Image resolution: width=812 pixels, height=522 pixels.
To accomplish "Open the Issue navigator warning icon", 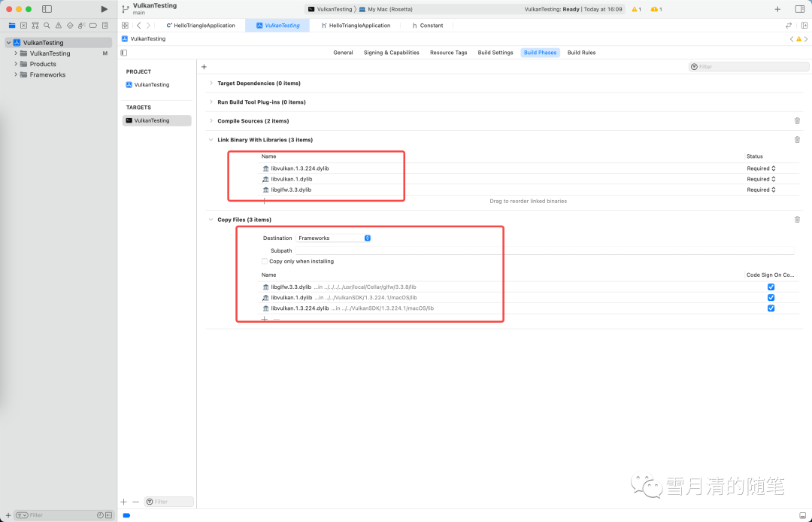I will point(59,26).
